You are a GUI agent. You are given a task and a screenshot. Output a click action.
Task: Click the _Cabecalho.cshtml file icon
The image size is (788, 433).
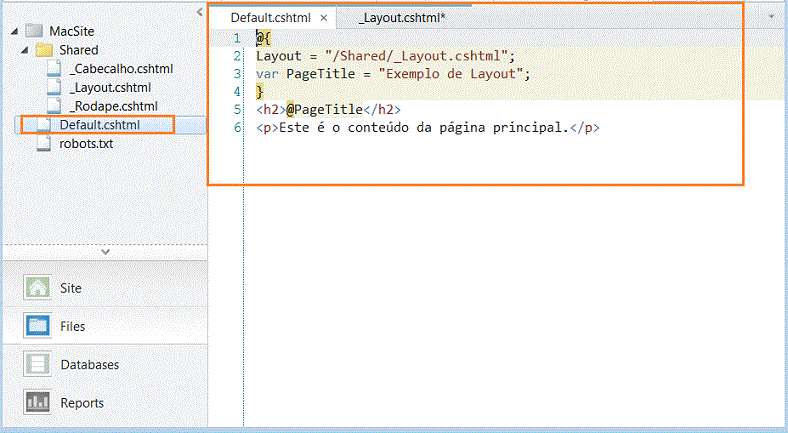point(54,68)
